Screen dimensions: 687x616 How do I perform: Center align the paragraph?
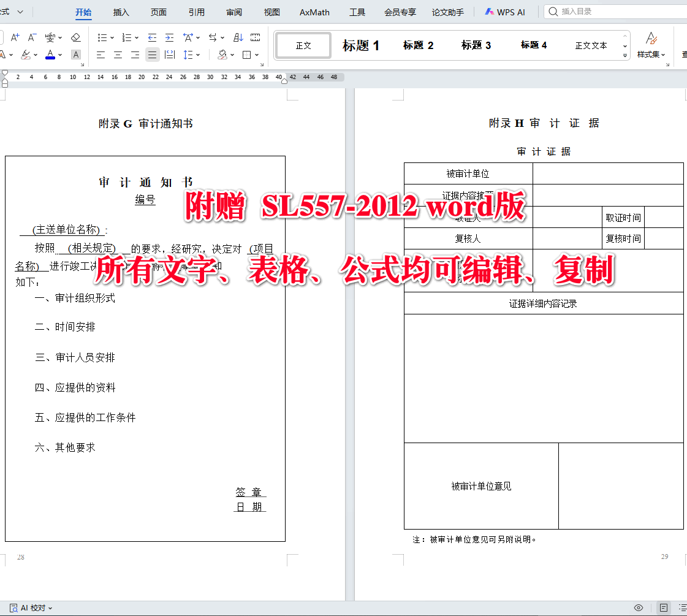click(x=118, y=55)
